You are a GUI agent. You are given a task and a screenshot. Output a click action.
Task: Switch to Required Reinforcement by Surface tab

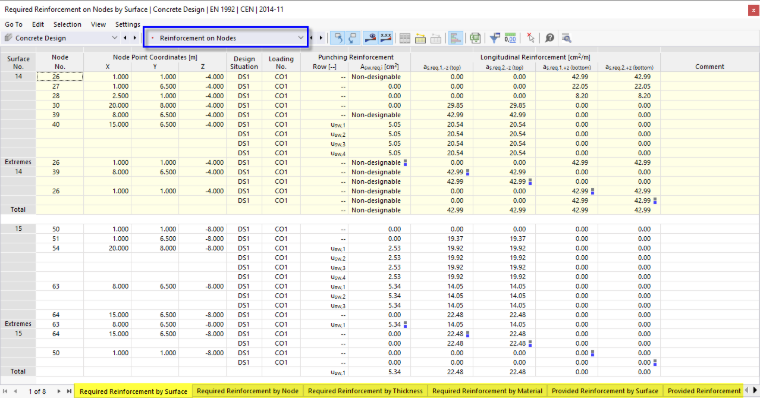click(x=133, y=391)
